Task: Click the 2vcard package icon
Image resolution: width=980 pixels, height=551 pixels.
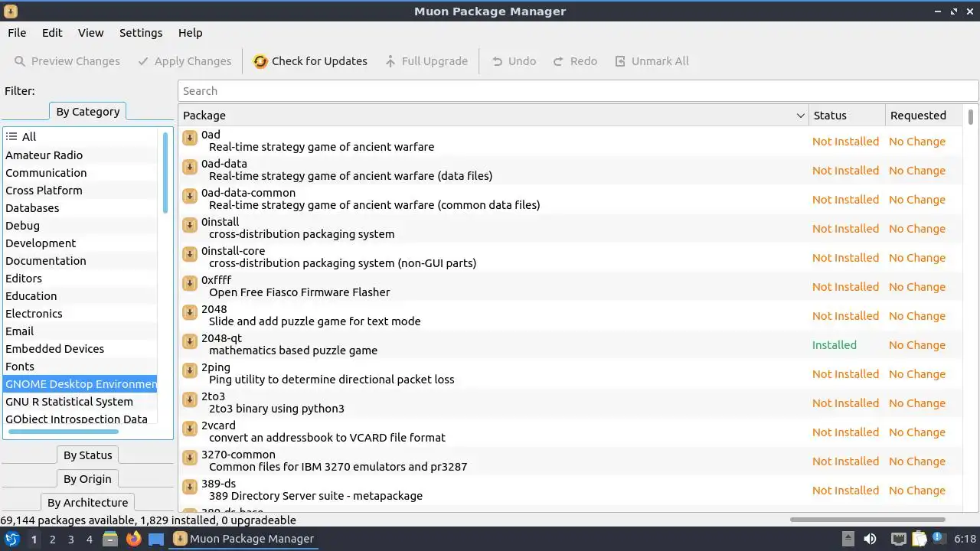Action: pyautogui.click(x=190, y=429)
